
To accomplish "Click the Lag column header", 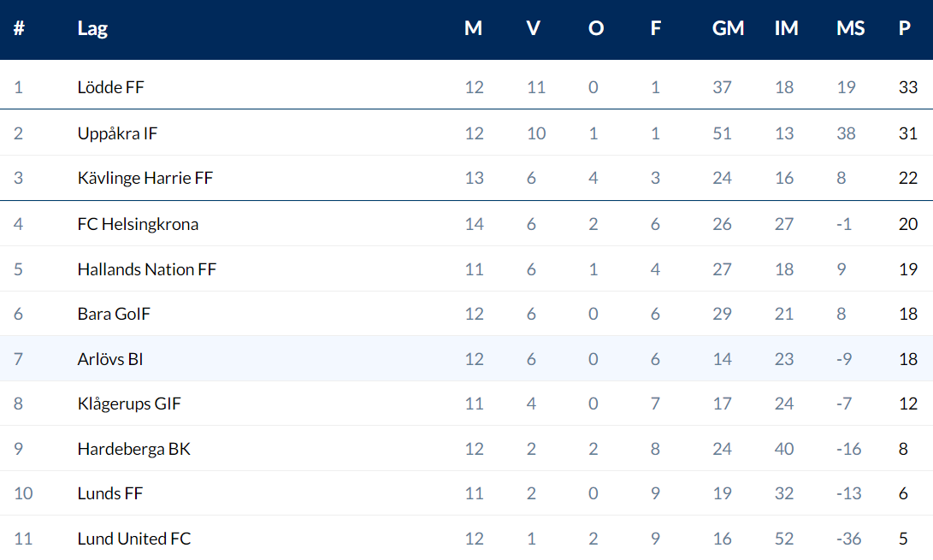I will (92, 28).
